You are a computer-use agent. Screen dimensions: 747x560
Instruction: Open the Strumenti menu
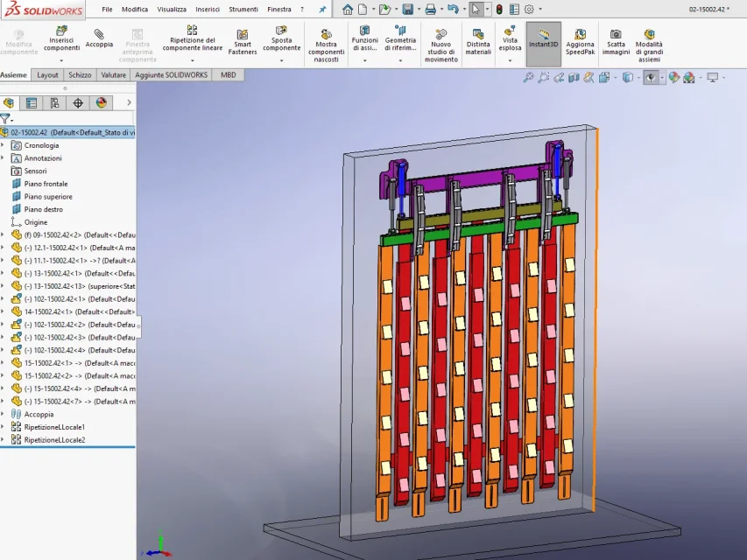tap(243, 9)
